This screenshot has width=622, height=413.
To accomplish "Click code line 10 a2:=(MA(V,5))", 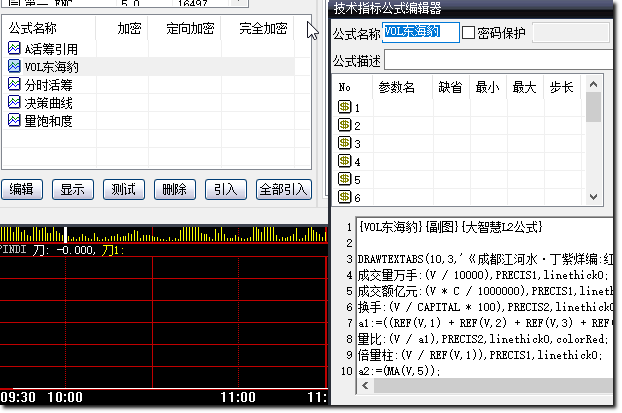I will tap(399, 371).
